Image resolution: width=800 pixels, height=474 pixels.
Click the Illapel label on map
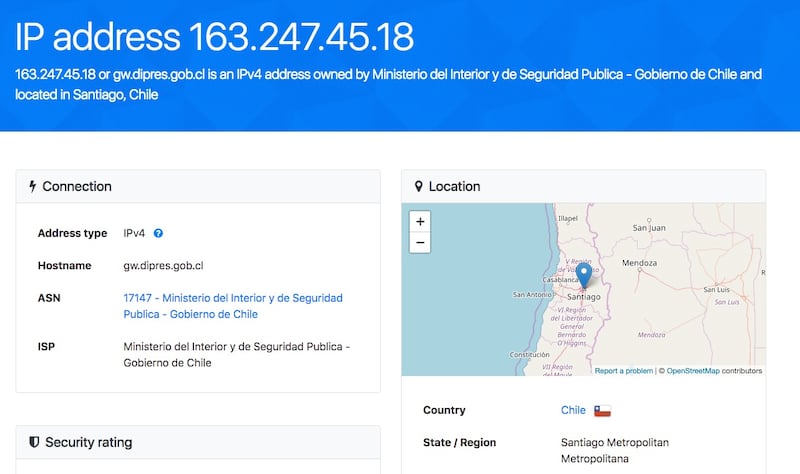[x=568, y=218]
